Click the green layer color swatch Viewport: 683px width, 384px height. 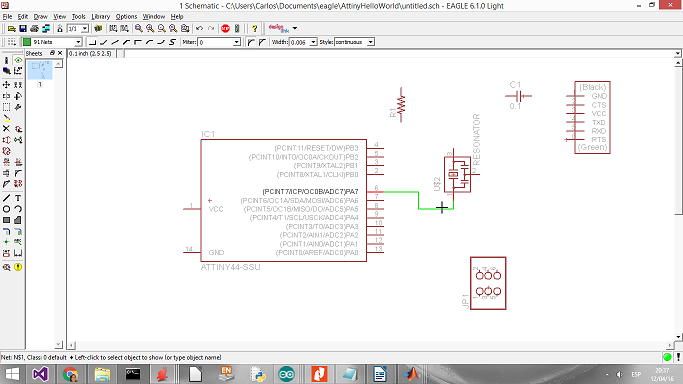coord(27,42)
